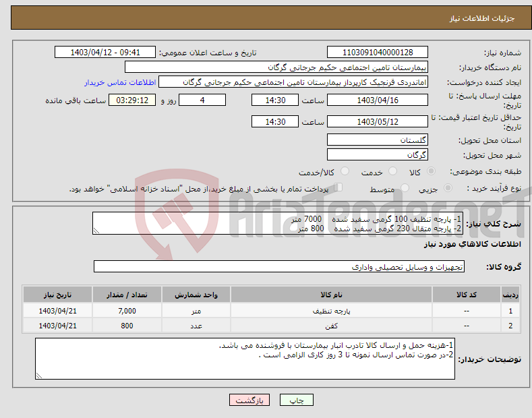Image resolution: width=532 pixels, height=418 pixels.
Task: Click the پارچه تنظیف item name cell
Action: pos(331,311)
